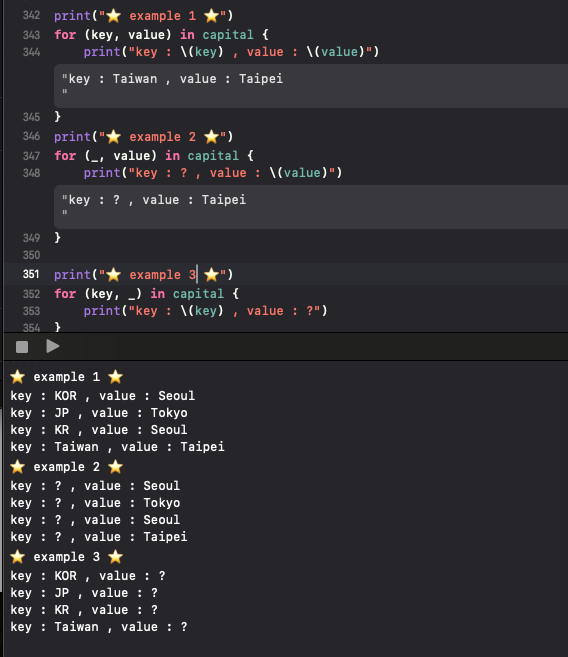Click line number 349 in the gutter

pos(31,238)
